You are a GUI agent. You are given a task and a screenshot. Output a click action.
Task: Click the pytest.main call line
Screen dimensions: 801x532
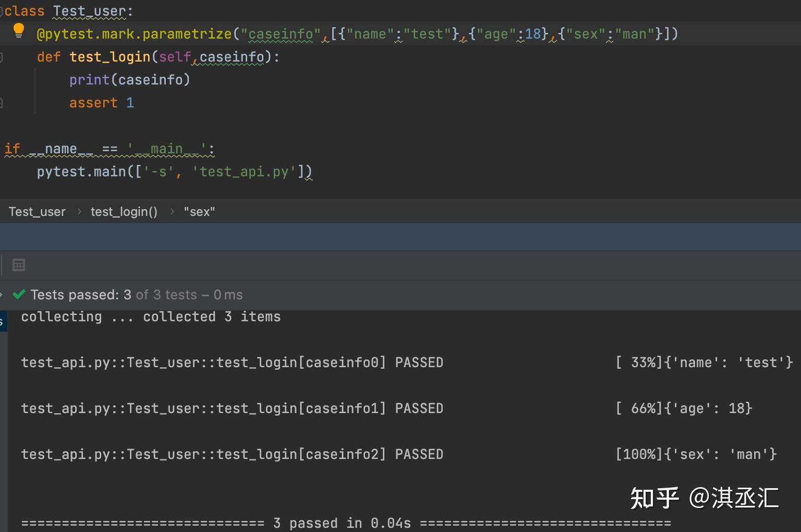tap(174, 172)
